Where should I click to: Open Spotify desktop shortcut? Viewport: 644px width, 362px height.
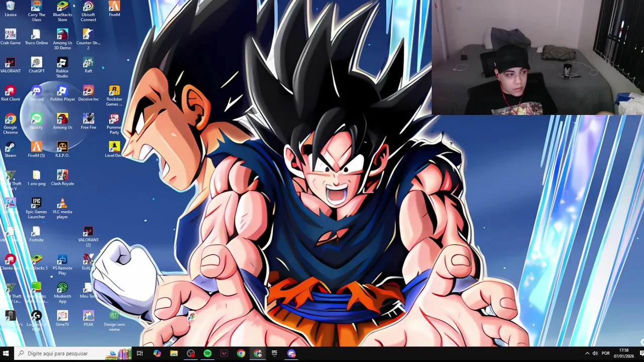pos(36,122)
